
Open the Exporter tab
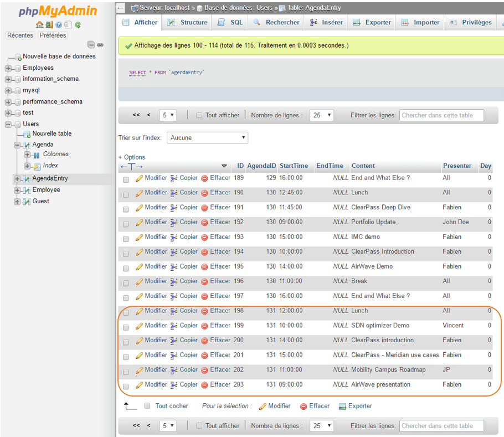coord(372,23)
